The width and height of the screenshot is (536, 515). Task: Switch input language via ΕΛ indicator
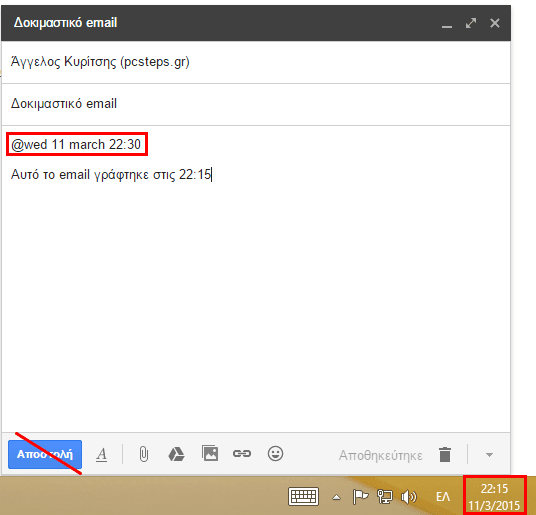pos(443,497)
